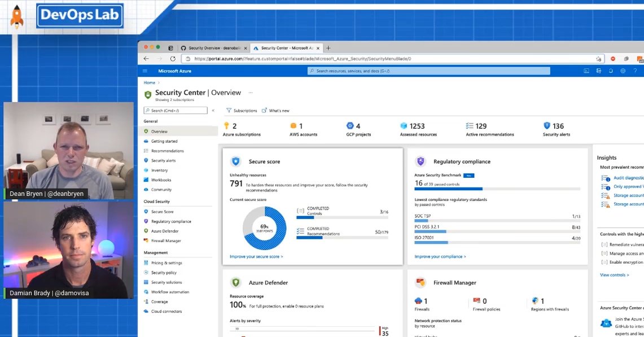Open the Azure portal hamburger menu
The width and height of the screenshot is (644, 337).
coord(145,71)
